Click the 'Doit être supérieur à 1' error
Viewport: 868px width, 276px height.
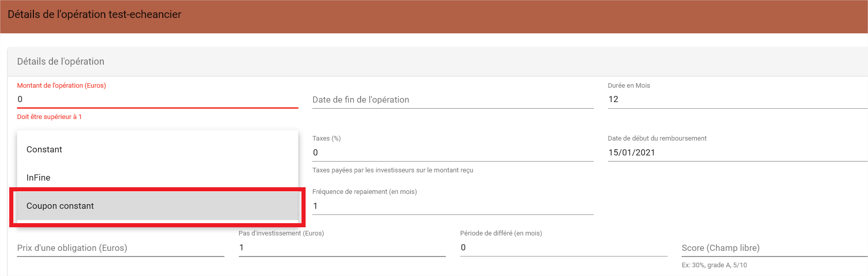click(49, 117)
